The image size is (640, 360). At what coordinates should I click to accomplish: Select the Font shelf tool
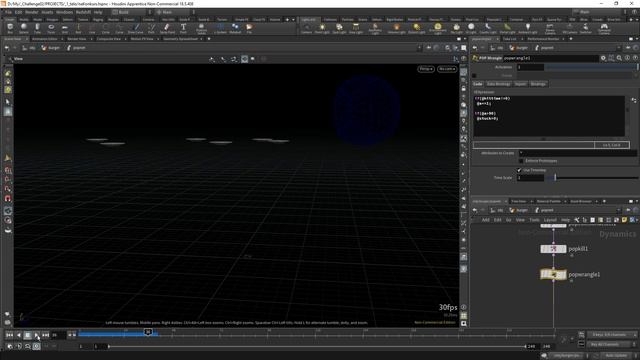183,28
